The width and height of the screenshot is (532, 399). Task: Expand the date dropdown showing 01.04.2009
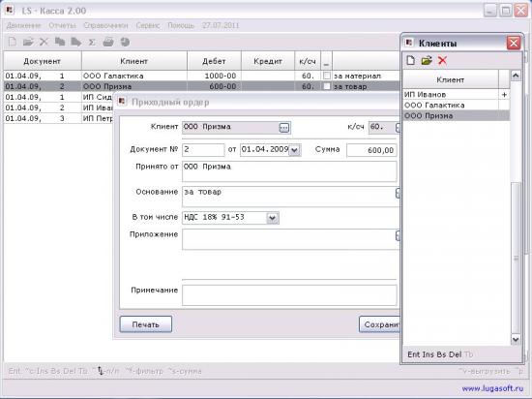tap(294, 150)
